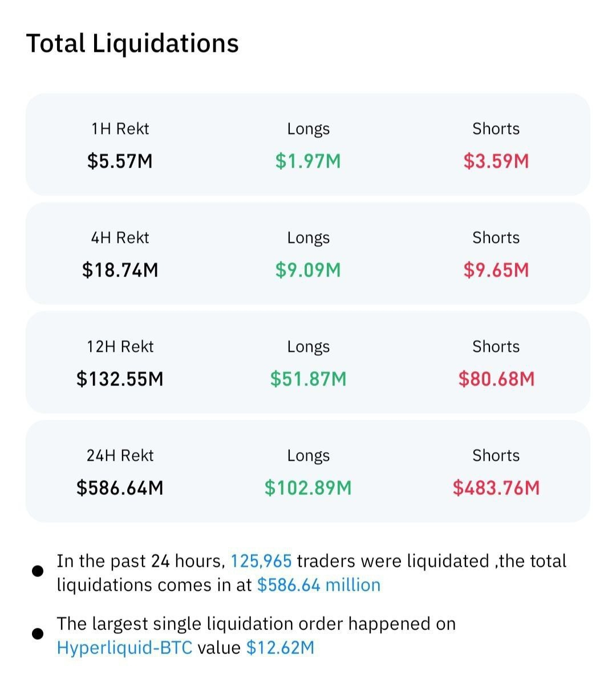Tap the 12H shorts value $80.68M
The width and height of the screenshot is (616, 687).
[x=496, y=379]
